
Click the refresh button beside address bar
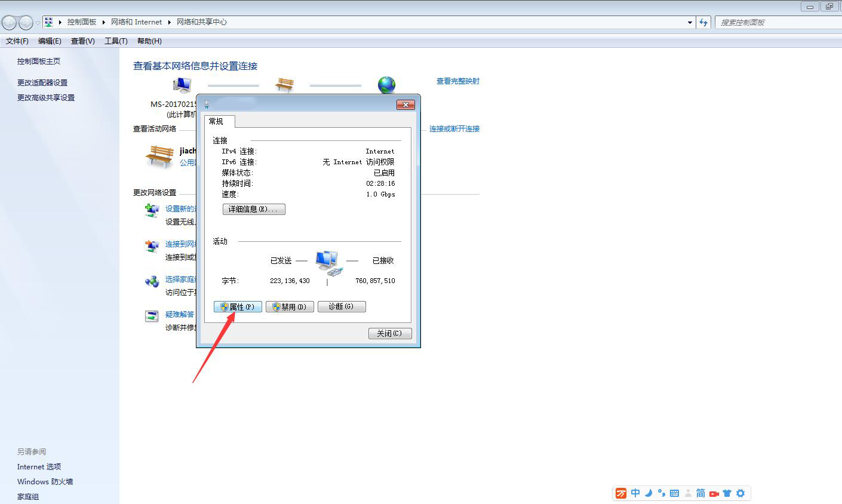click(703, 23)
